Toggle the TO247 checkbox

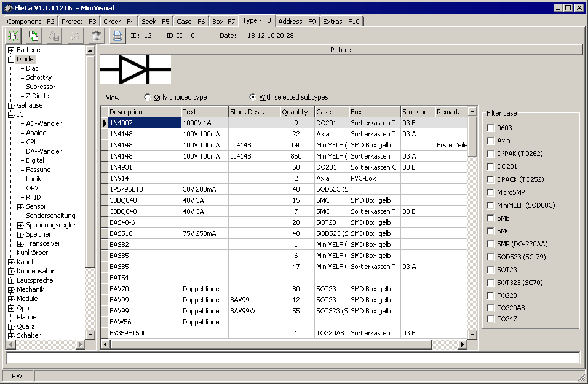point(490,319)
